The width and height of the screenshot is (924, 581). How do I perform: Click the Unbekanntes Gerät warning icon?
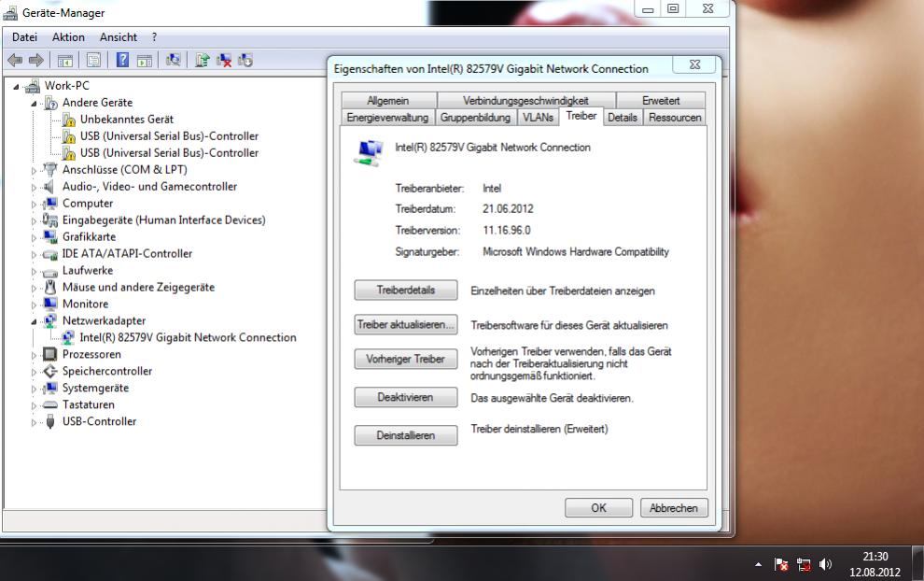pyautogui.click(x=69, y=120)
